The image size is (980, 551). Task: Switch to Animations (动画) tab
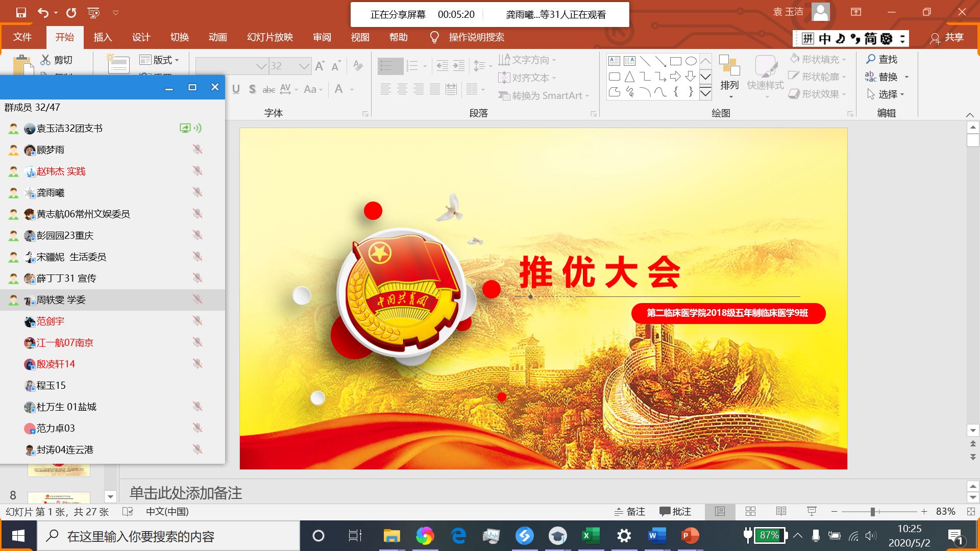tap(217, 37)
